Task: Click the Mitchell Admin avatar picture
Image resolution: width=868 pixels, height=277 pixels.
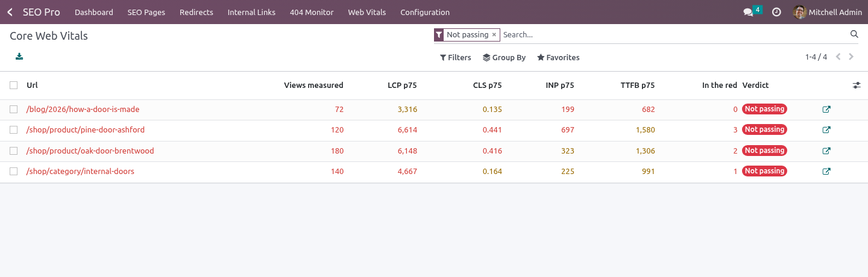Action: (x=800, y=12)
